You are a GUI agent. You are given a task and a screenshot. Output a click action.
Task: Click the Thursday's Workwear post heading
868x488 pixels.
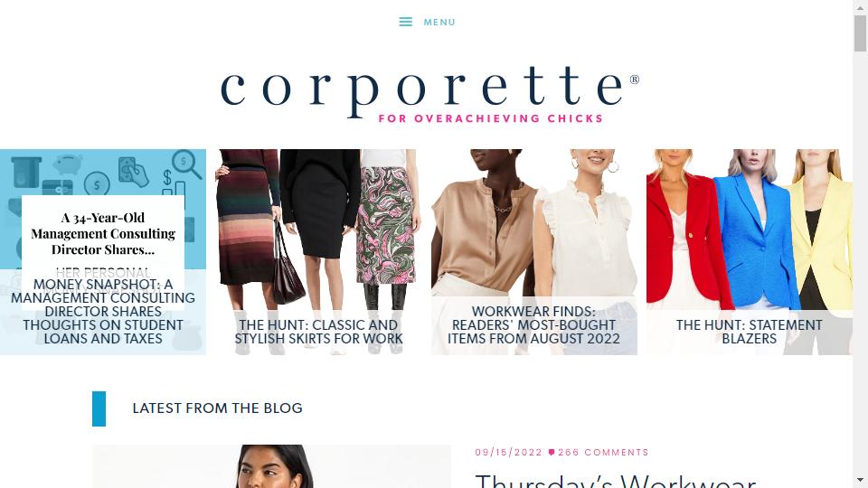616,480
